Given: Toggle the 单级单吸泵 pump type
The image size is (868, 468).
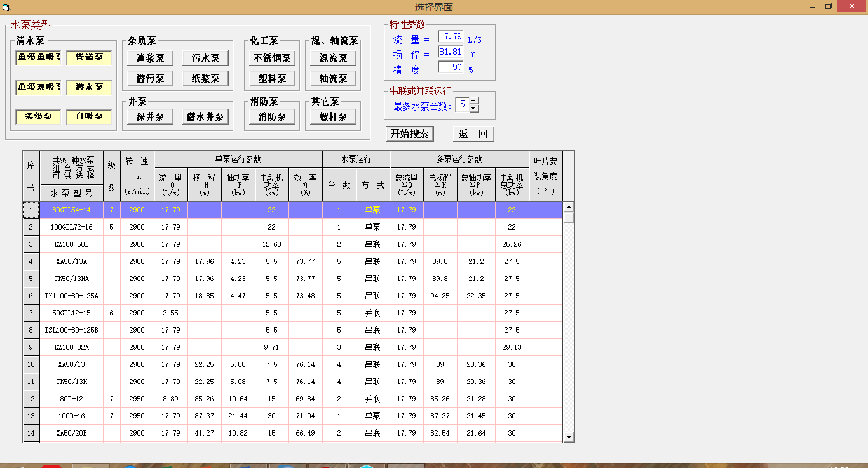Looking at the screenshot, I should click(x=39, y=58).
